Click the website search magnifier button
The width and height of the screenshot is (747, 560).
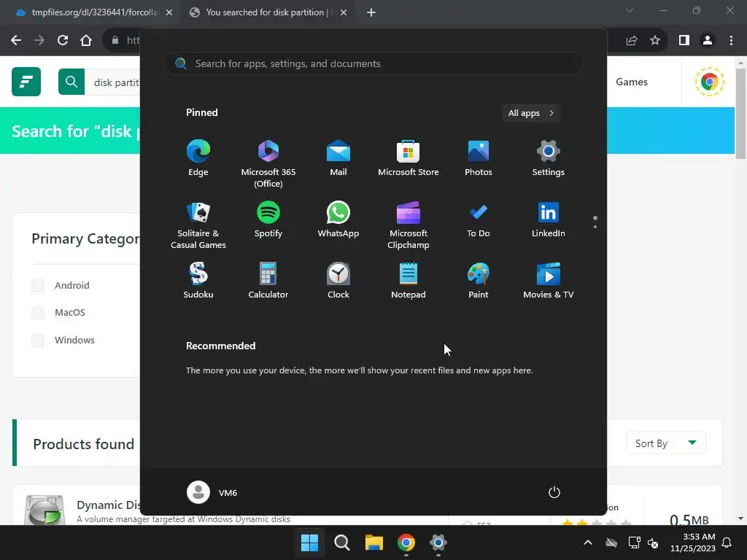click(71, 82)
